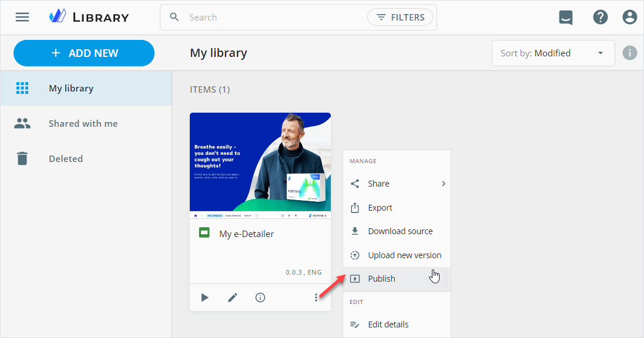Image resolution: width=644 pixels, height=338 pixels.
Task: Go to Shared with me section
Action: 83,124
